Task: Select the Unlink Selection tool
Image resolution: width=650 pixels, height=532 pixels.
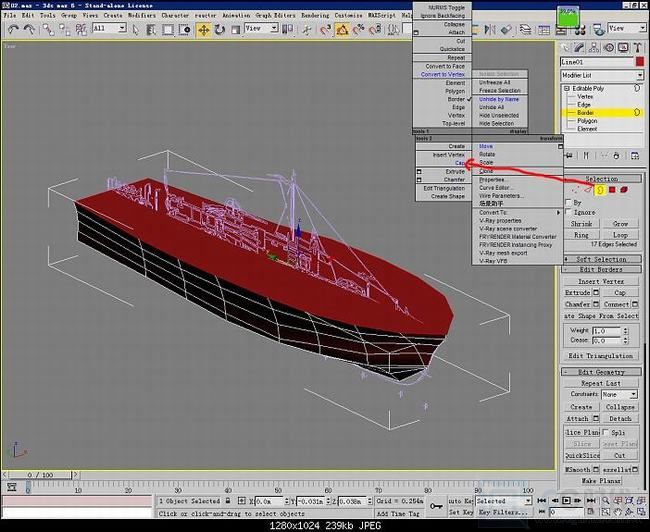Action: click(x=65, y=29)
